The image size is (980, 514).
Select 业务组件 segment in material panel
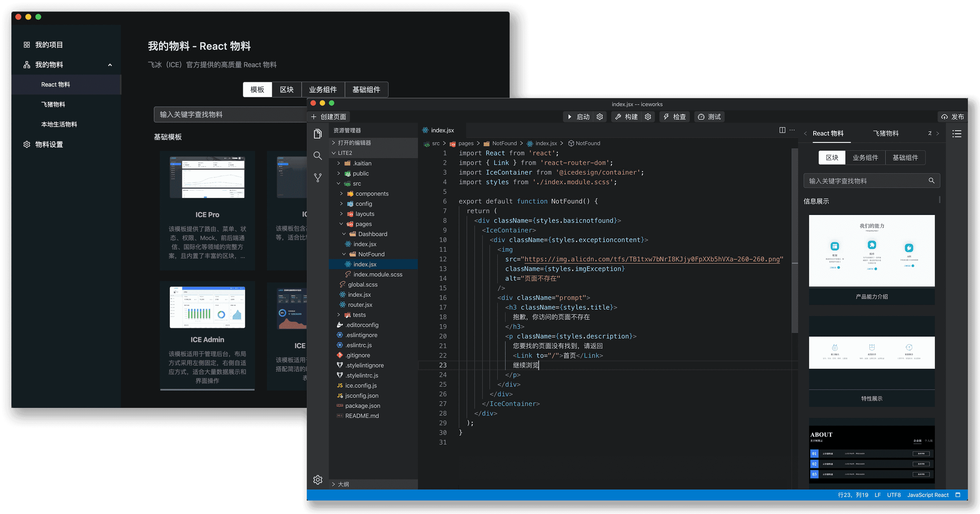[865, 157]
